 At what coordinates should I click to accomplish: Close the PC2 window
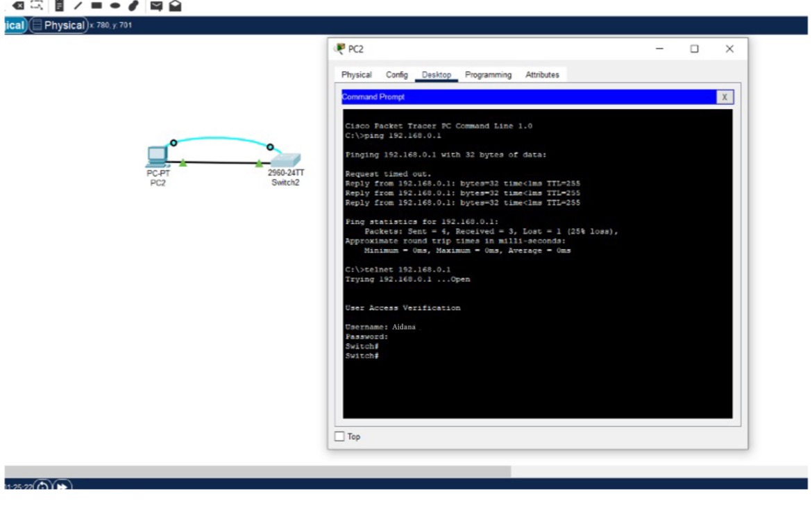[x=729, y=49]
